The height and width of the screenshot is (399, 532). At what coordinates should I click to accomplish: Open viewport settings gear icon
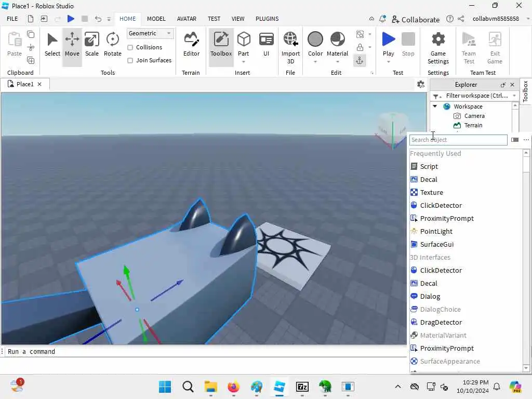(421, 84)
